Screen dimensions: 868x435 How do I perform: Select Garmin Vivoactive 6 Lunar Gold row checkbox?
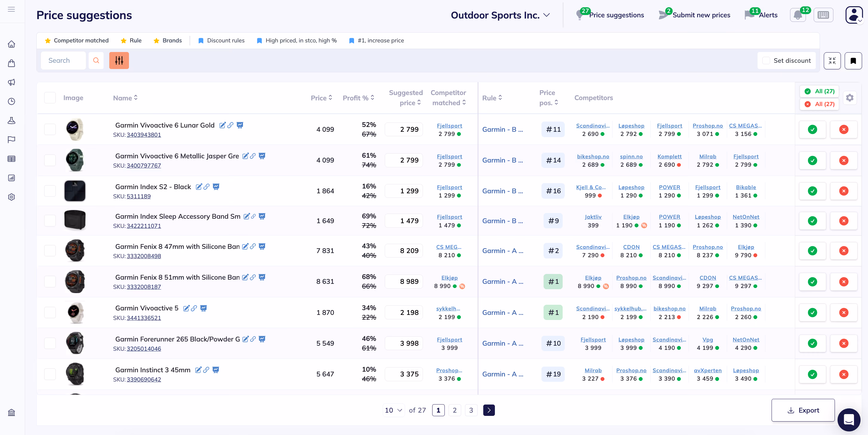(50, 129)
